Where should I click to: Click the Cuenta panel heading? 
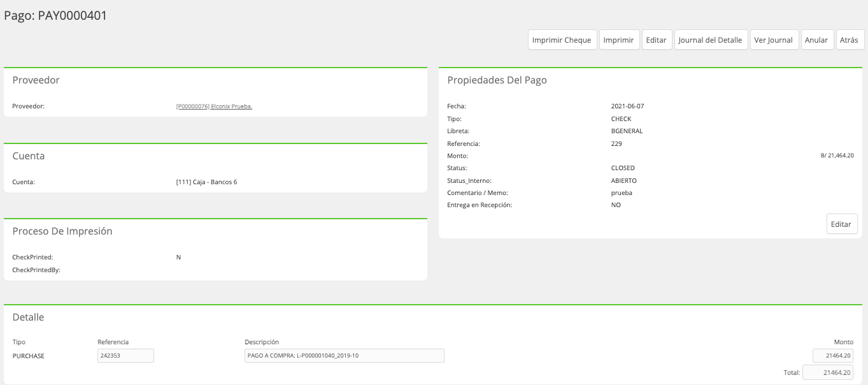[x=29, y=156]
